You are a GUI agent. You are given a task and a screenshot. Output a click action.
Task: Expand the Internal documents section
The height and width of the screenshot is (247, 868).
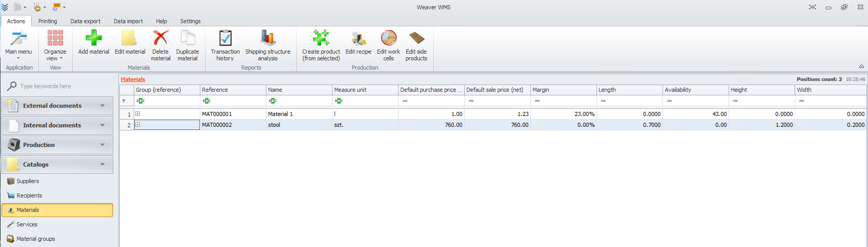pos(57,125)
